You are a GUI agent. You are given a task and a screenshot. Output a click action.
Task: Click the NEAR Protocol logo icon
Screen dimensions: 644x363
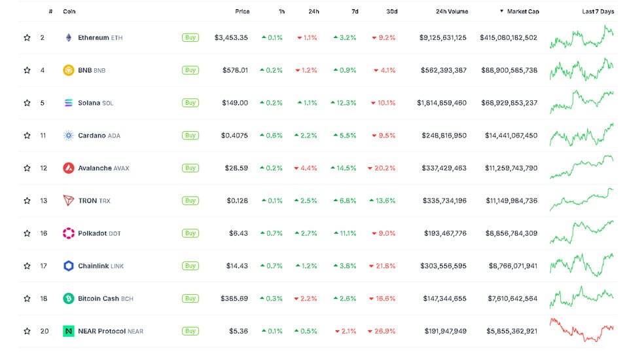(69, 331)
